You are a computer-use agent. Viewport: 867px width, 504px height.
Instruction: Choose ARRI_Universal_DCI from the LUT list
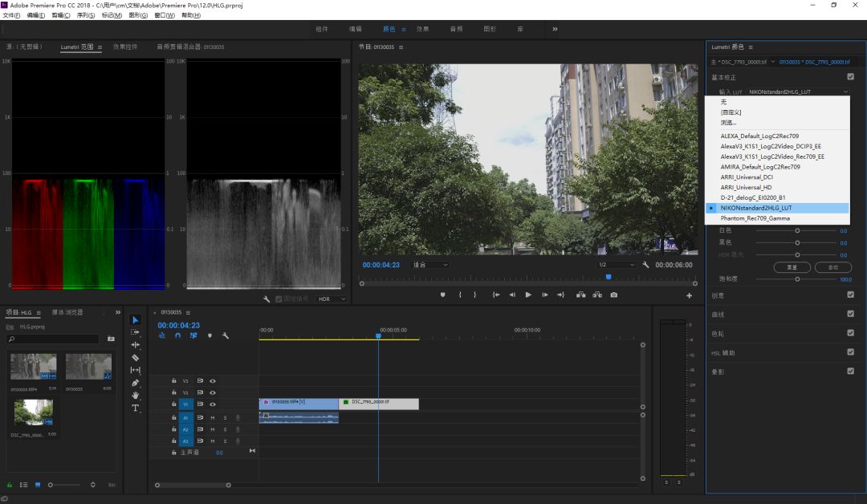[747, 177]
